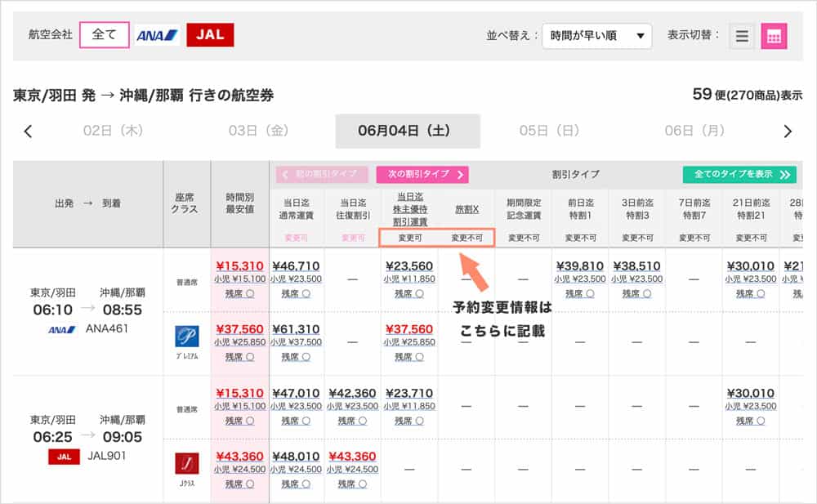Viewport: 817px width, 504px height.
Task: Select date tab 02日（木）
Action: pyautogui.click(x=113, y=131)
